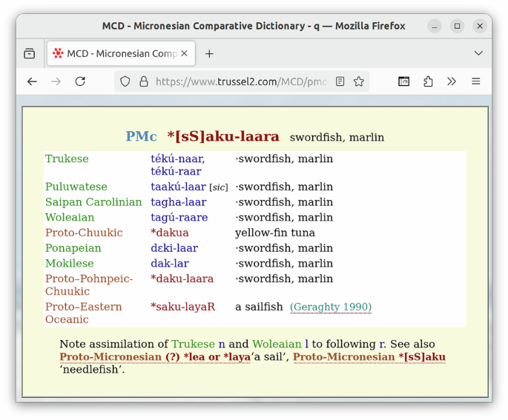Close the MCD dictionary tab
The width and height of the screenshot is (508, 420).
184,53
